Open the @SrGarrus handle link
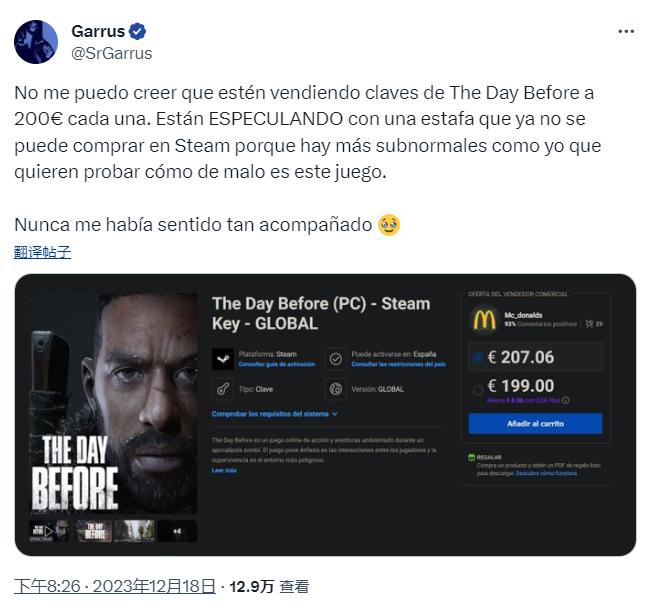 (x=112, y=54)
